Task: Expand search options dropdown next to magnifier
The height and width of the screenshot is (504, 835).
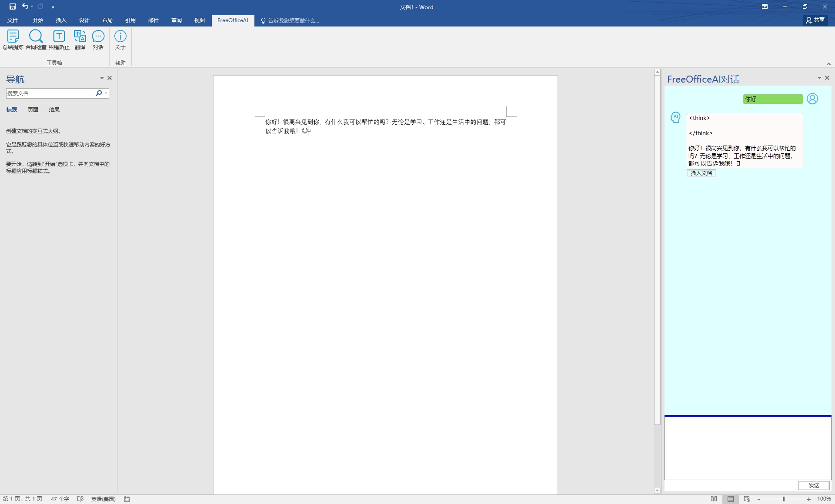Action: click(x=106, y=93)
